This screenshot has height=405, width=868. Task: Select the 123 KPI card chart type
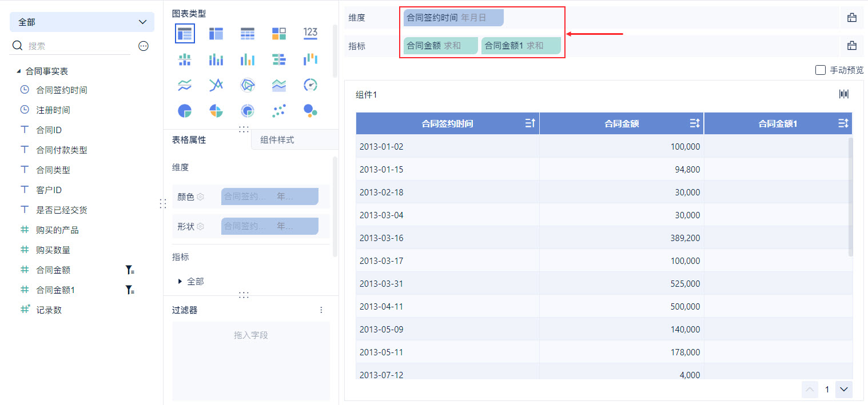point(310,33)
